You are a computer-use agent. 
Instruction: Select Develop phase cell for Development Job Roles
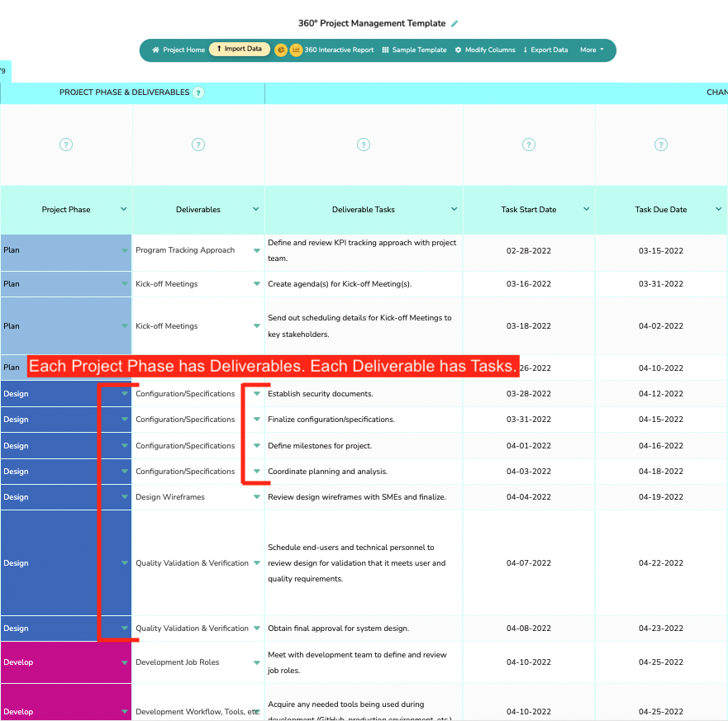coord(66,662)
